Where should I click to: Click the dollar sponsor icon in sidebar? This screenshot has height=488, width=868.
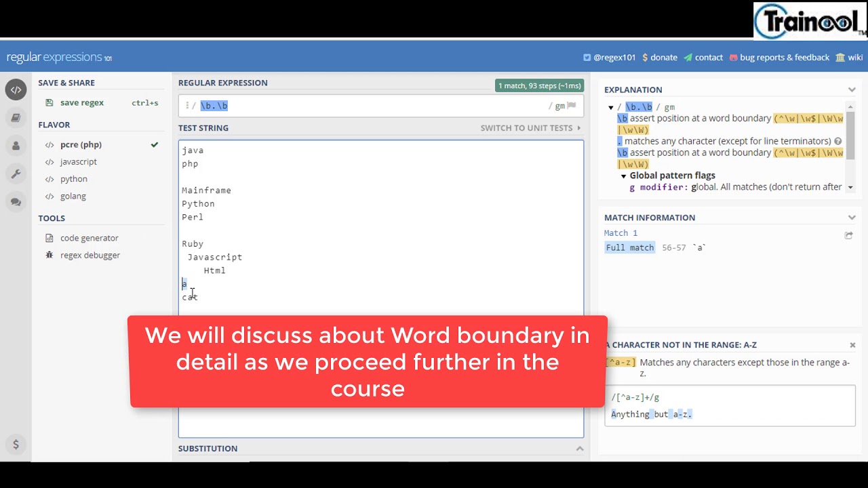pyautogui.click(x=16, y=445)
